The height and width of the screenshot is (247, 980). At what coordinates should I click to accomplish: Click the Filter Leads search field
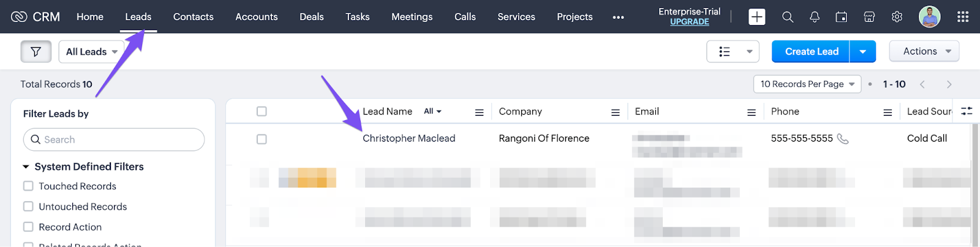[x=114, y=140]
